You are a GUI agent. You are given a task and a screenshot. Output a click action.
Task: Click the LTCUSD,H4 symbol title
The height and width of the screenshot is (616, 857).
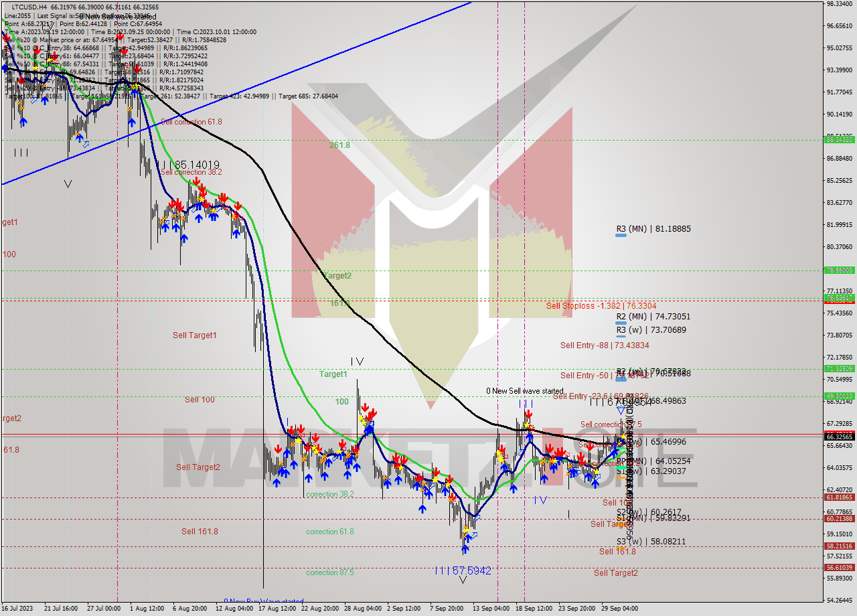click(29, 7)
